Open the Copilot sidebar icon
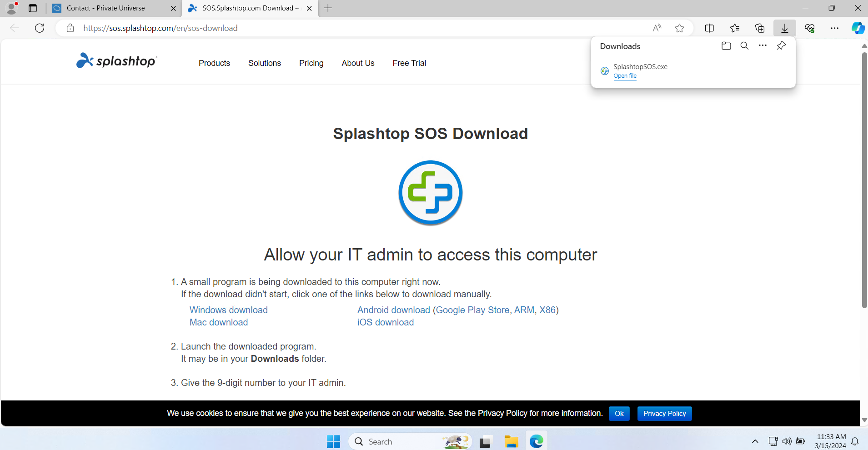The width and height of the screenshot is (868, 450). click(x=858, y=28)
